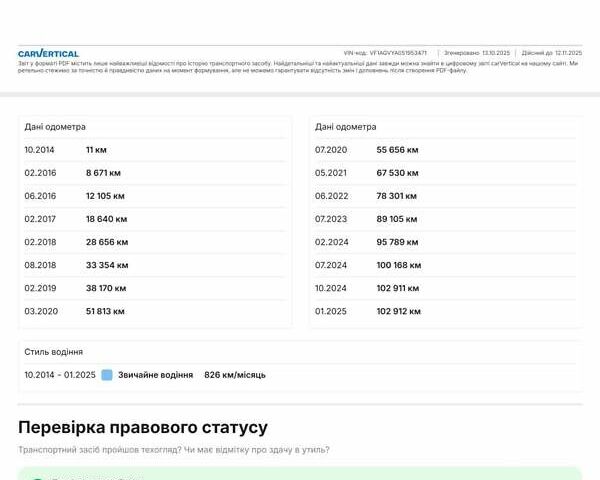Select the date 10.2014

tap(39, 150)
